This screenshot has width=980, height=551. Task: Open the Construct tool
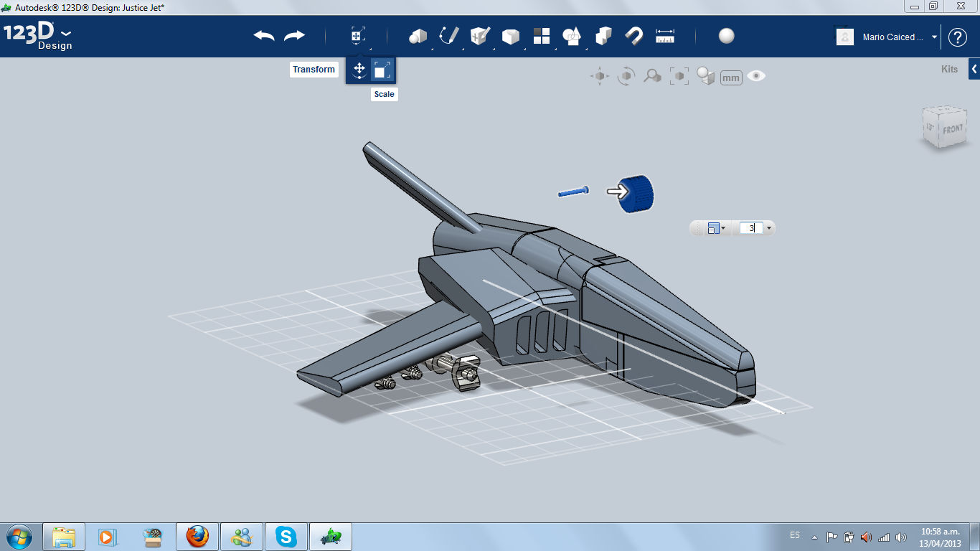pos(479,36)
